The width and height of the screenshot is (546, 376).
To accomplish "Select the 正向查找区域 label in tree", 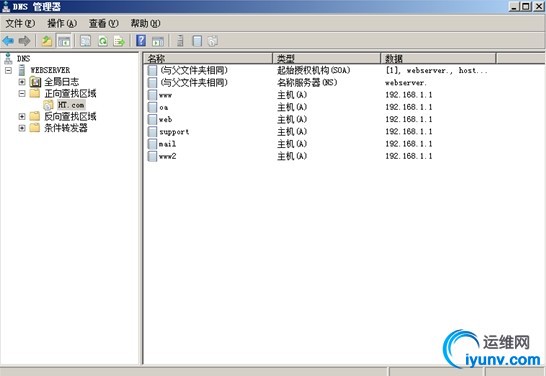I will pos(70,93).
